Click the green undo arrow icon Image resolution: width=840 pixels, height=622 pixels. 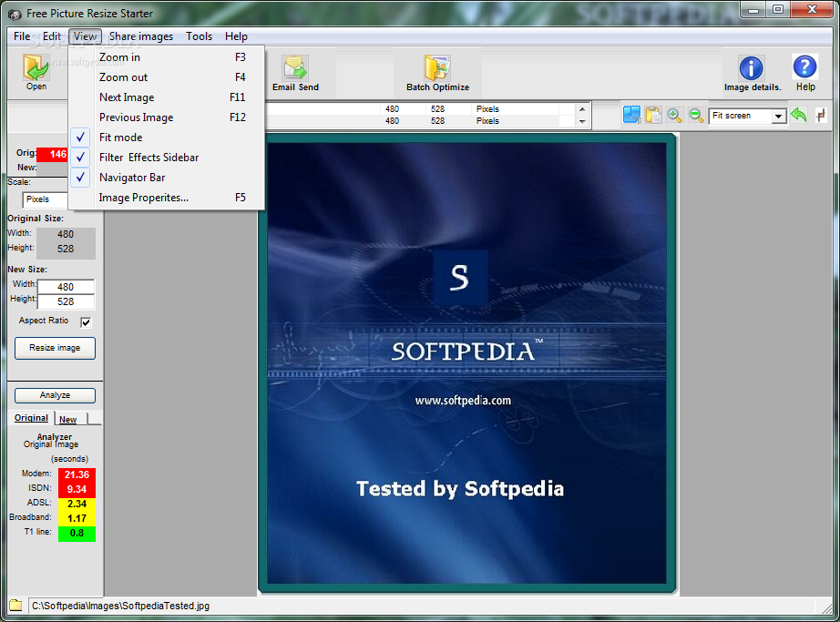click(x=798, y=115)
